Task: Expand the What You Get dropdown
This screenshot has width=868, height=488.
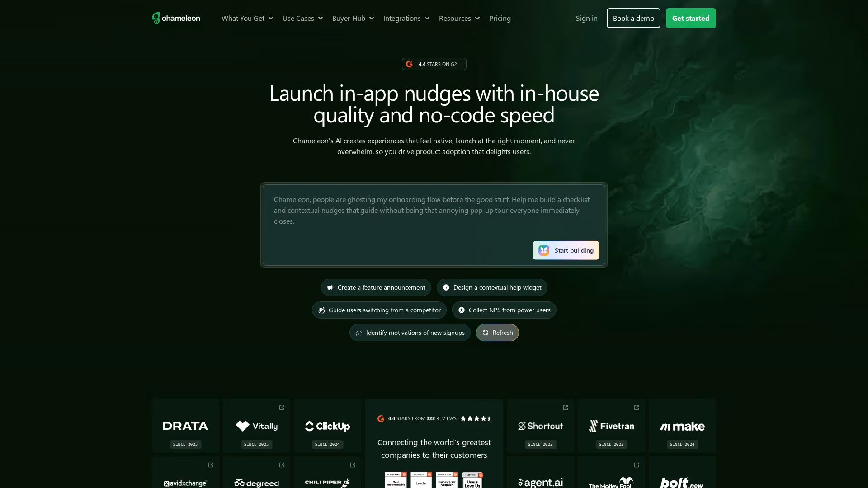Action: pyautogui.click(x=247, y=18)
